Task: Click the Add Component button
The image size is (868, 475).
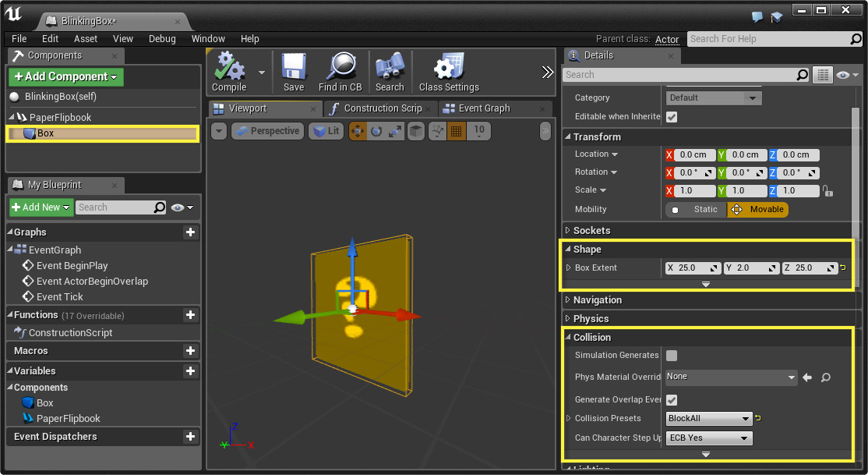Action: tap(66, 76)
